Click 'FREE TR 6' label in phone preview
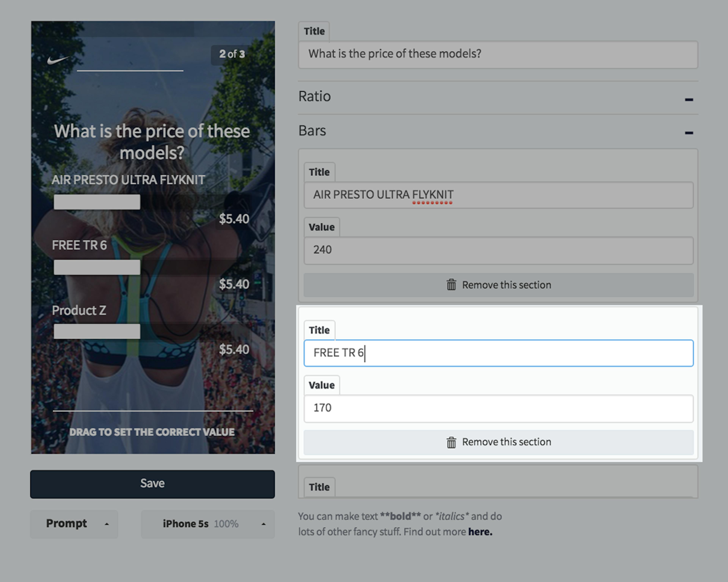Viewport: 728px width, 582px height. (79, 245)
